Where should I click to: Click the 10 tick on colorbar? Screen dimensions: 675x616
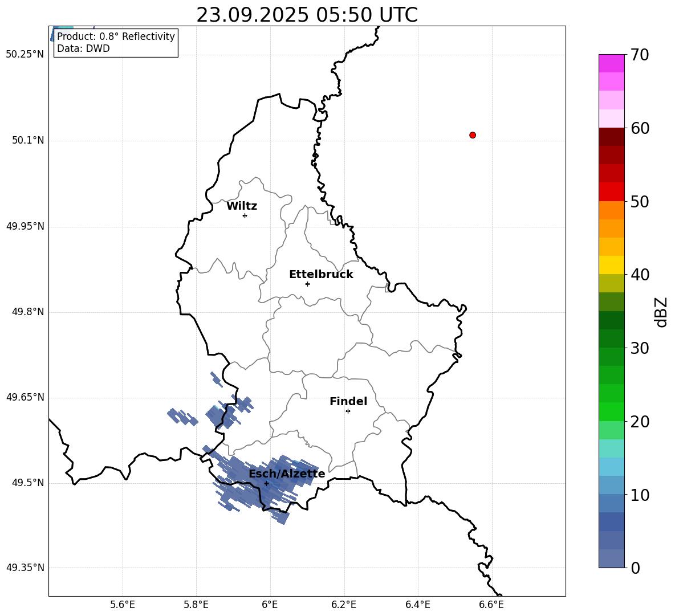coord(640,495)
